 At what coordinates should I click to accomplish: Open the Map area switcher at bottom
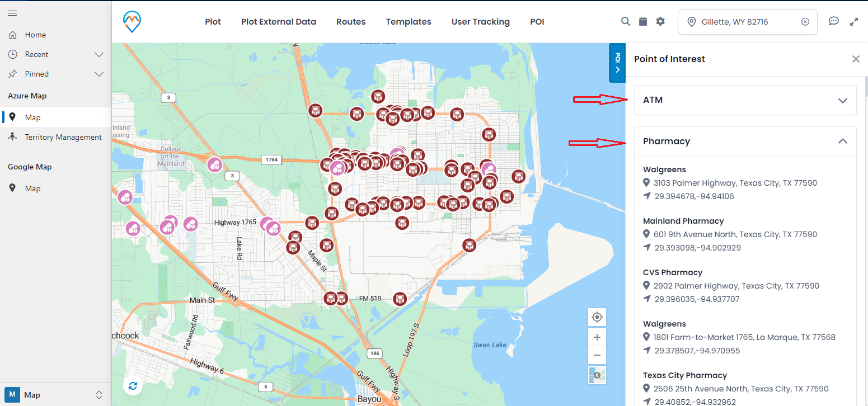point(56,395)
